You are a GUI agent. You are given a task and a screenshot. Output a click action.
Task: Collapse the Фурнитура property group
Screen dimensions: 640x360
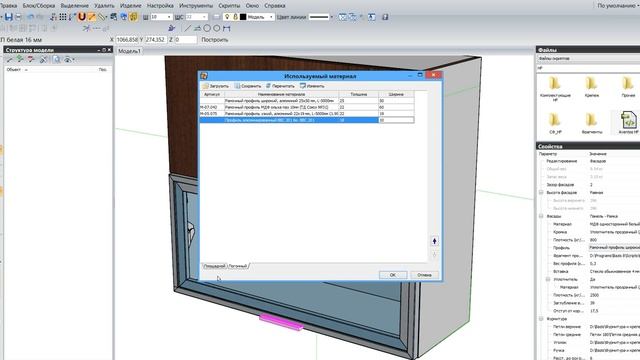542,319
